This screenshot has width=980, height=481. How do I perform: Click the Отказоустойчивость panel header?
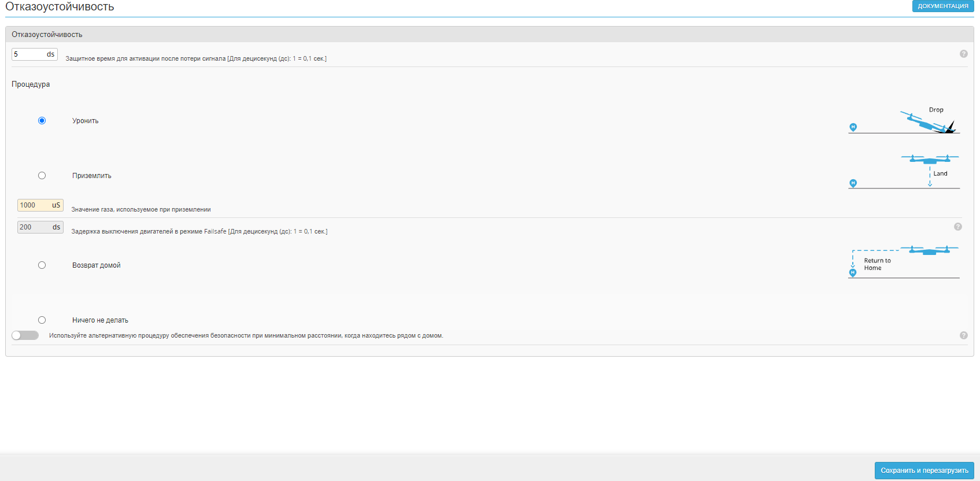(x=47, y=35)
